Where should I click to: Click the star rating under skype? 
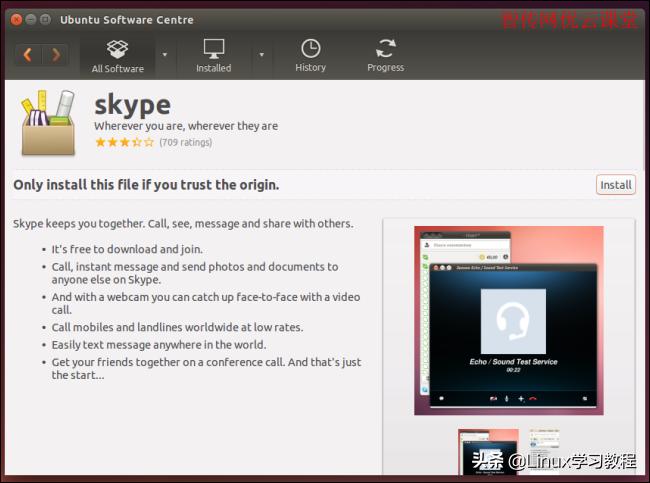click(x=124, y=142)
